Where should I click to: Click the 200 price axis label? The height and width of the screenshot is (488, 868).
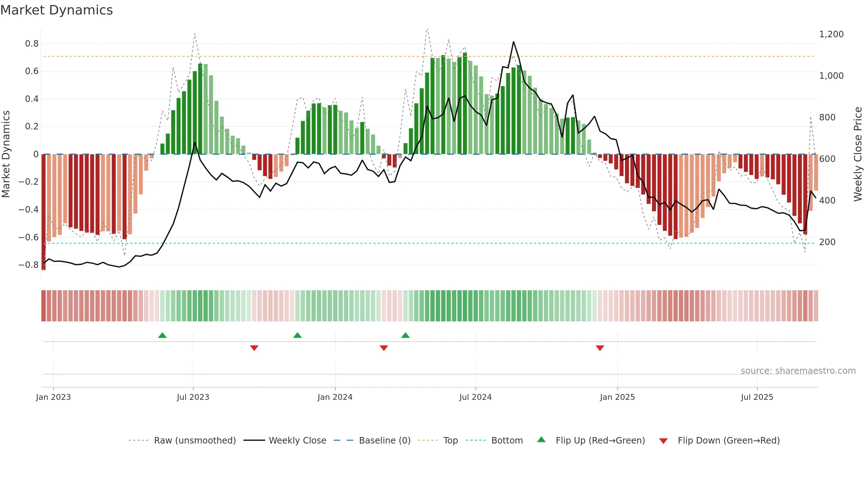827,242
